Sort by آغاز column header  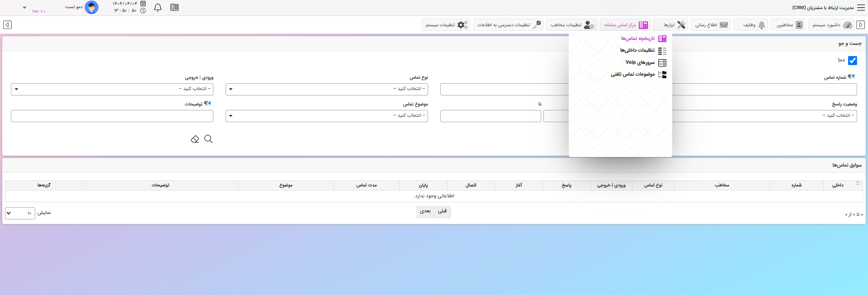pos(519,185)
